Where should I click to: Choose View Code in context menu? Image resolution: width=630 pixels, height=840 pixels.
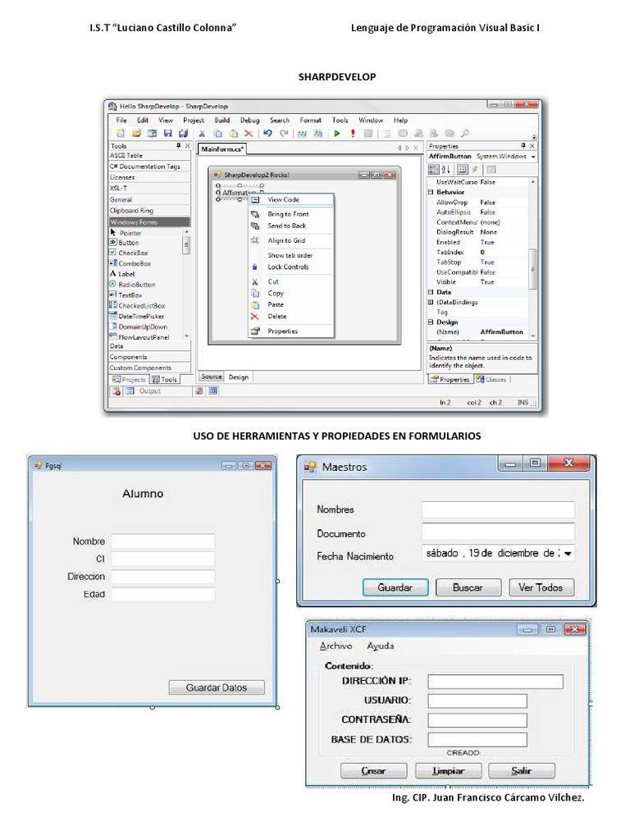(x=291, y=200)
